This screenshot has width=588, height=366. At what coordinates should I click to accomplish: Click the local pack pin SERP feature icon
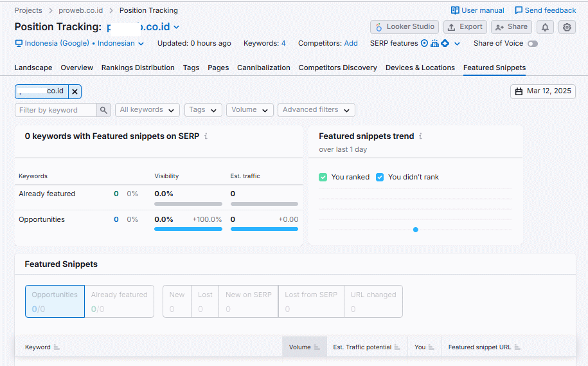coord(424,43)
